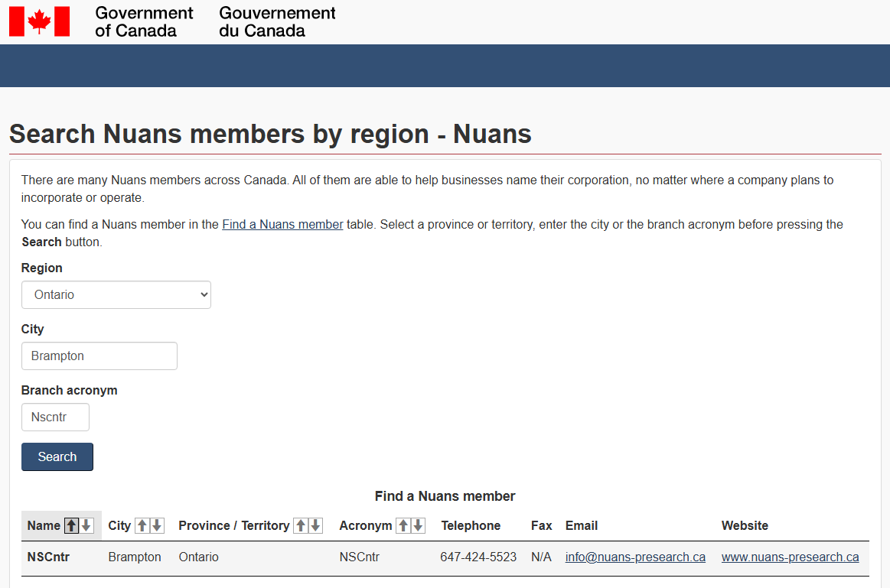Image resolution: width=890 pixels, height=588 pixels.
Task: Click the "Find a Nuans member" table caption
Action: point(445,496)
